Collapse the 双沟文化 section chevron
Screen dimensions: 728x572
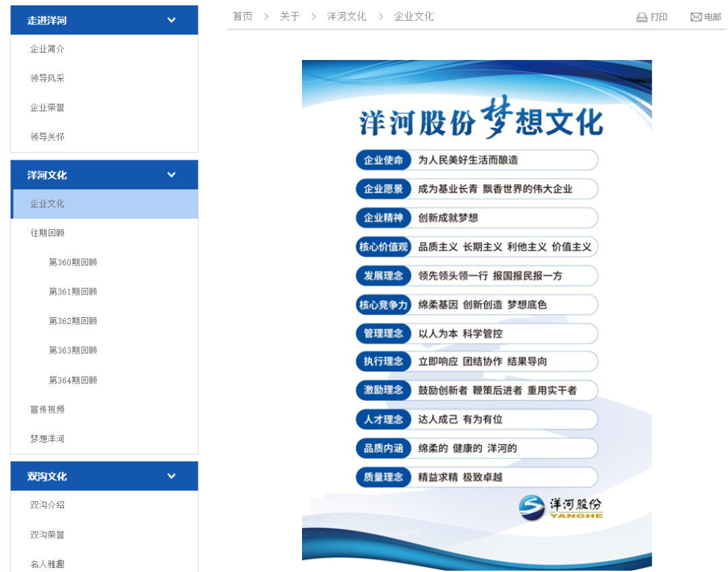[171, 476]
